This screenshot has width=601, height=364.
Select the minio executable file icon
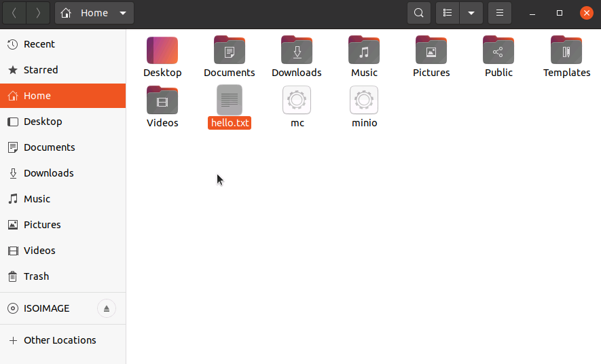click(x=364, y=101)
